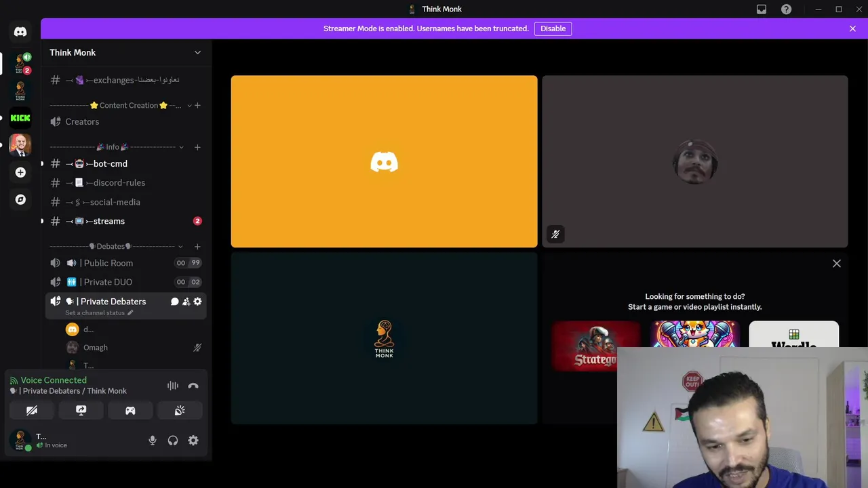Viewport: 868px width, 488px height.
Task: Toggle noise suppression waveform icon
Action: 173,386
